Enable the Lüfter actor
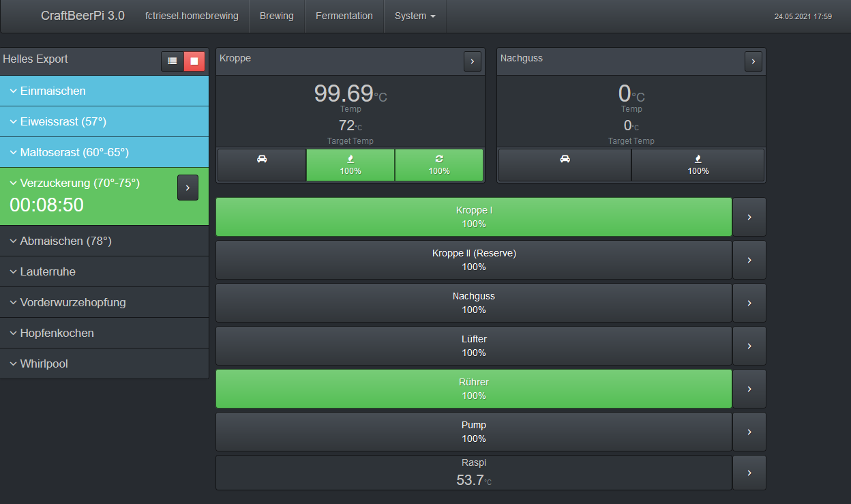851x504 pixels. pyautogui.click(x=473, y=346)
